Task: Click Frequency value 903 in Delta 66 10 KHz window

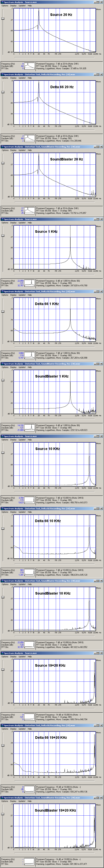Action: point(22,570)
